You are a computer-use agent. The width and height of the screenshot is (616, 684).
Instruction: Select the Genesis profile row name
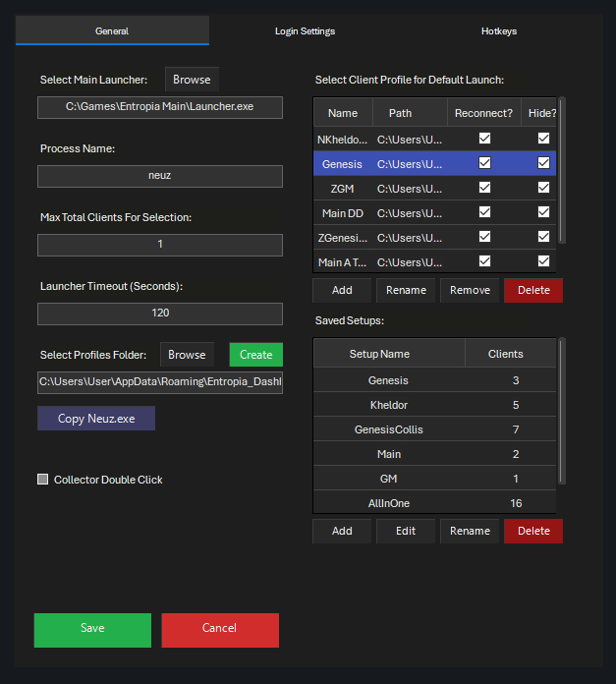(342, 164)
